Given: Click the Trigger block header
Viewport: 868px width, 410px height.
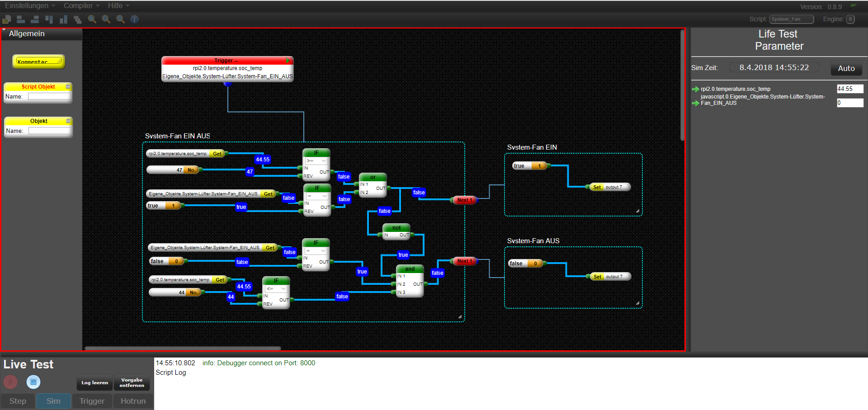Looking at the screenshot, I should 227,60.
